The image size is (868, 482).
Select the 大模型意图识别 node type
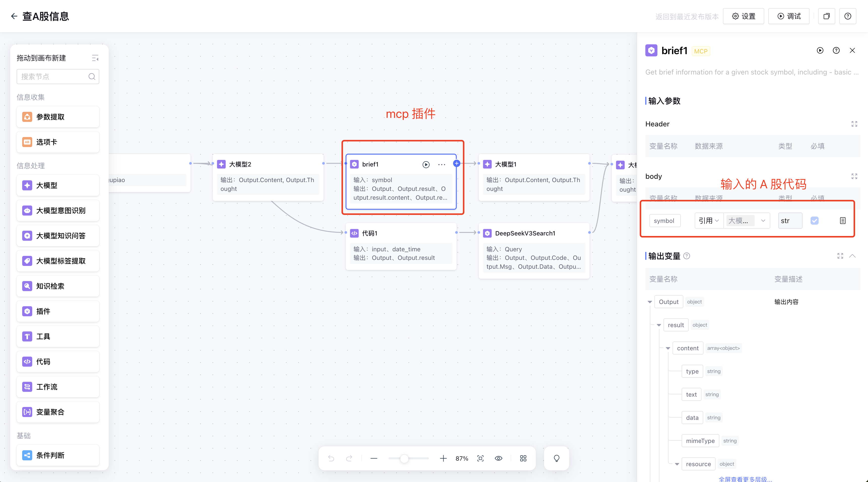pyautogui.click(x=58, y=211)
